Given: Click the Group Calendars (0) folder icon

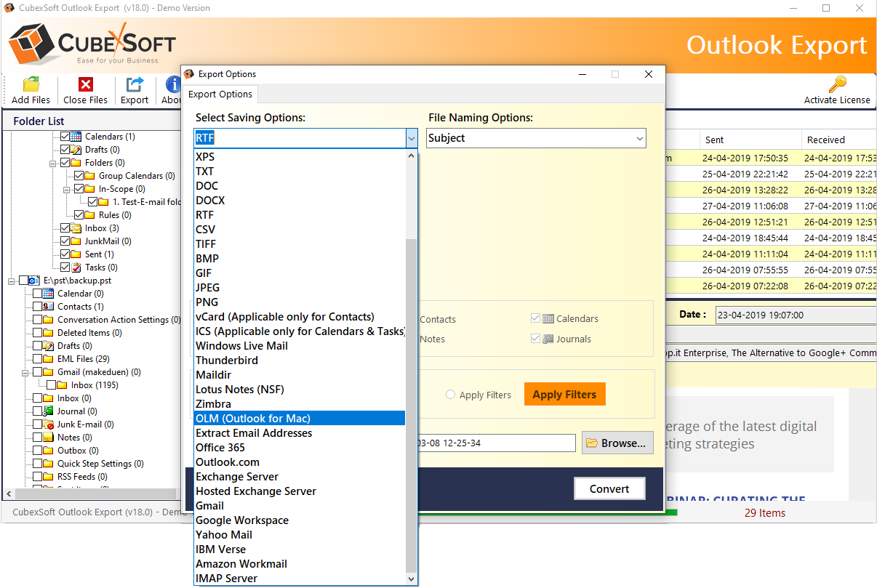Looking at the screenshot, I should tap(90, 176).
